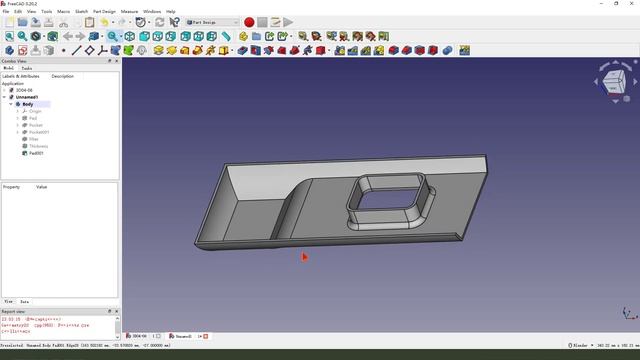Screen dimensions: 640x360
Task: Click the Execute macro green play icon
Action: (x=288, y=22)
